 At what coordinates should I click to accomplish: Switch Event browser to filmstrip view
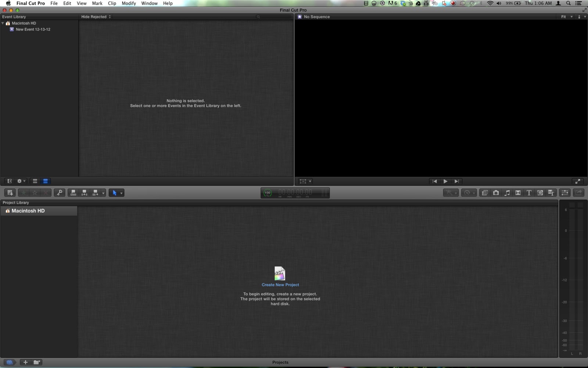pyautogui.click(x=35, y=181)
